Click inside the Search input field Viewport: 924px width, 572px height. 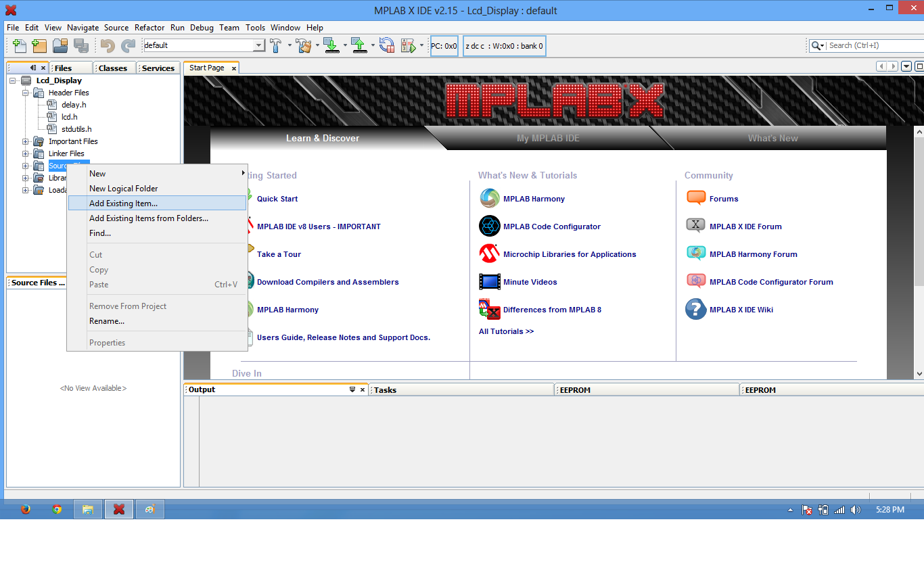875,45
